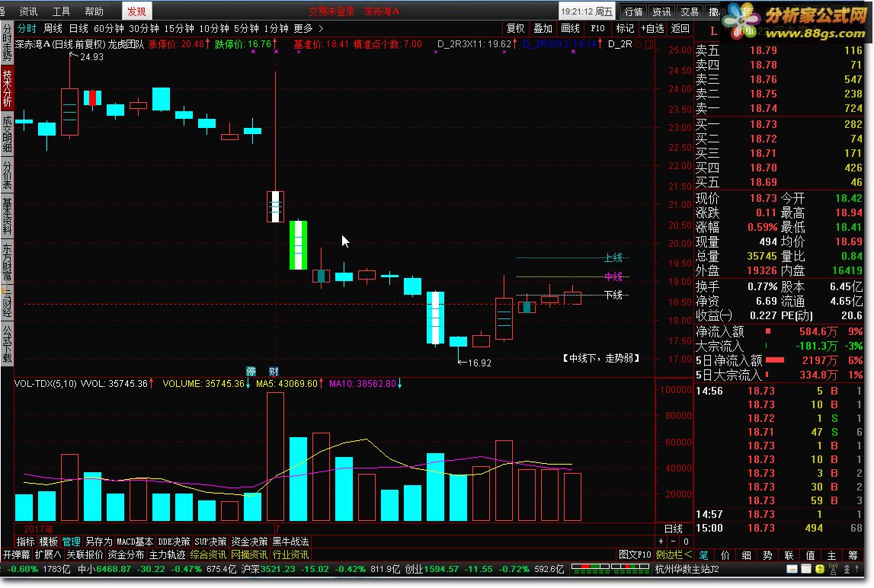Viewport: 874px width, 588px height.
Task: Open the 工具 menu
Action: (61, 11)
